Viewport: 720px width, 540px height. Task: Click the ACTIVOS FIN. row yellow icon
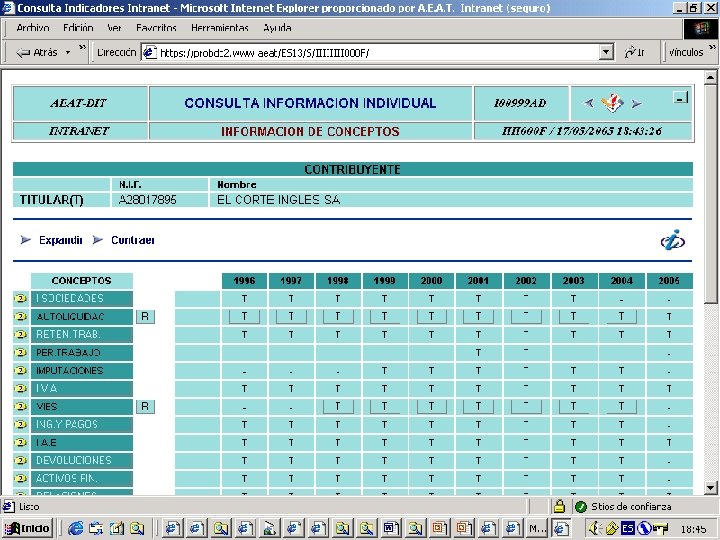pos(20,478)
